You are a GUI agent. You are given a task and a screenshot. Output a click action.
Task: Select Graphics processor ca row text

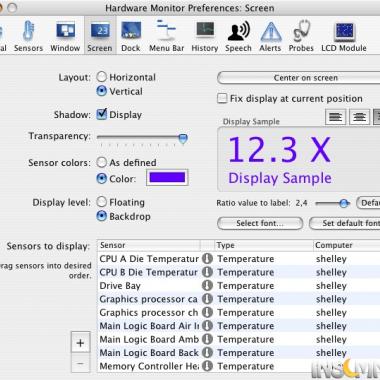[148, 299]
